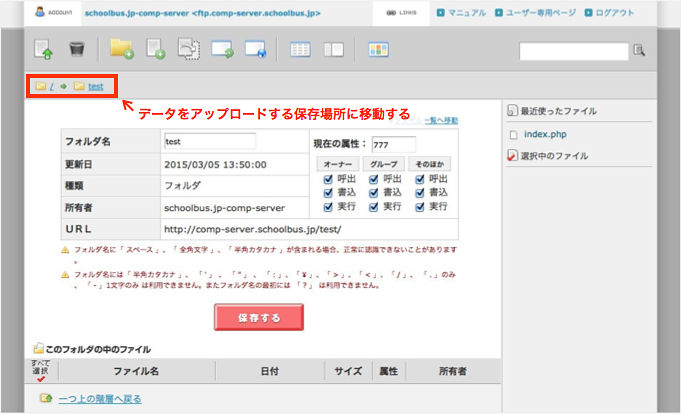Click the search magnifier icon beside search box

pyautogui.click(x=639, y=50)
